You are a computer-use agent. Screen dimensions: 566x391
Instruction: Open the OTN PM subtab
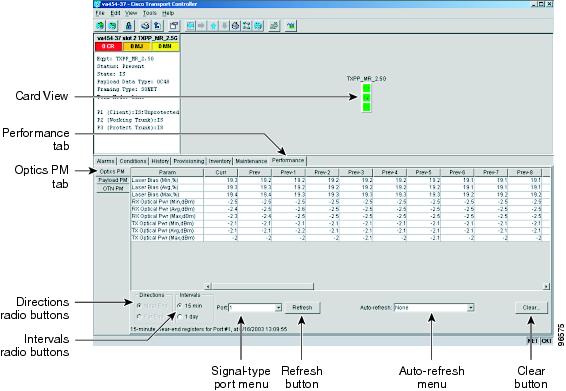click(x=113, y=188)
